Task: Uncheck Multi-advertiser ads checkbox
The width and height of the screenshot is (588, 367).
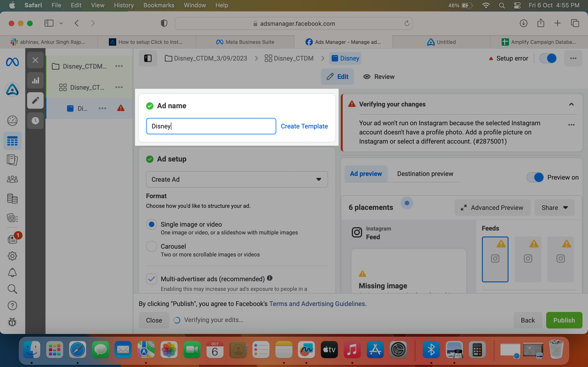Action: click(x=151, y=279)
